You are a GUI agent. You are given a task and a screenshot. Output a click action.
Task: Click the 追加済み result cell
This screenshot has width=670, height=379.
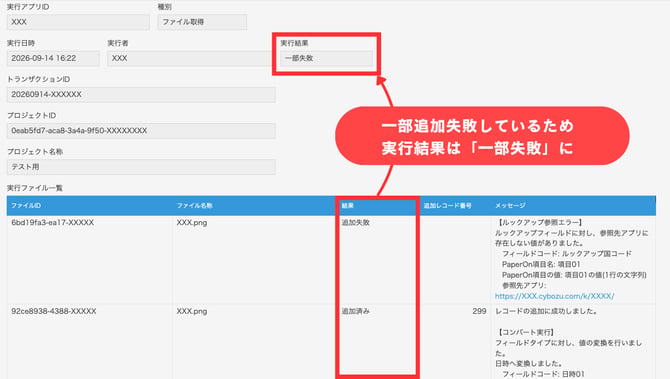pyautogui.click(x=356, y=311)
